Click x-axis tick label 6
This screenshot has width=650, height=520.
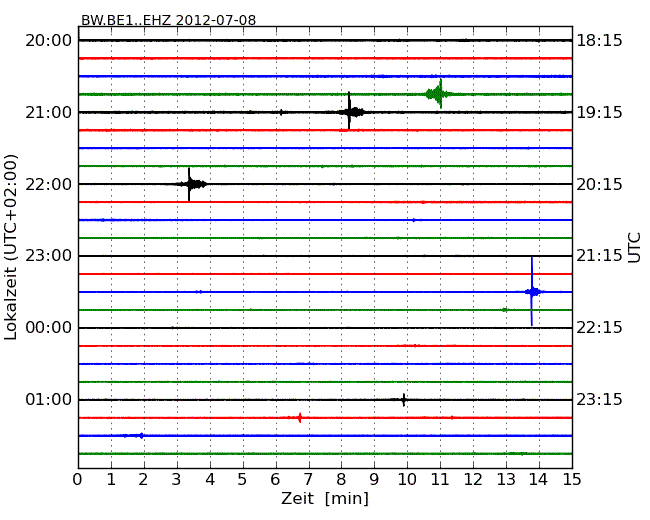[x=275, y=479]
